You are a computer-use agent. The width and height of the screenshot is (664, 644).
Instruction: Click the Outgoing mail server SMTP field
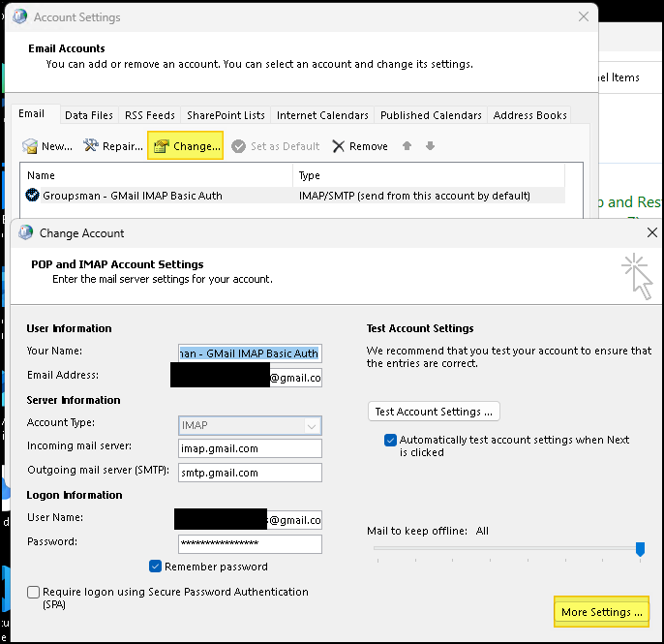[250, 473]
